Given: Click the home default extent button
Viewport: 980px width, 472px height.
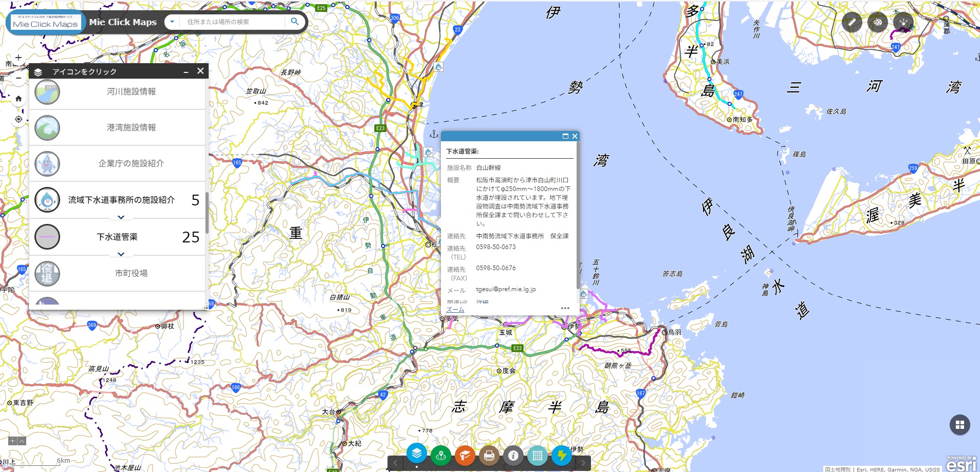Looking at the screenshot, I should point(19,99).
